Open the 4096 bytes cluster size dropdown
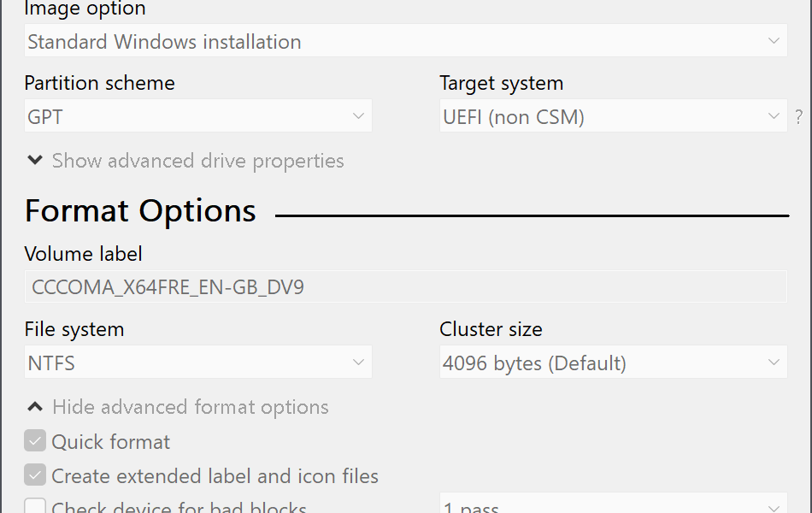 coord(614,362)
